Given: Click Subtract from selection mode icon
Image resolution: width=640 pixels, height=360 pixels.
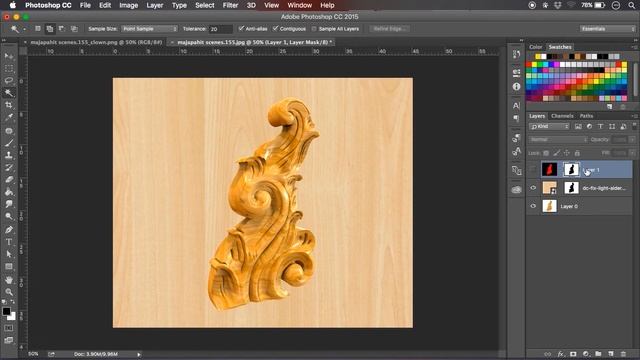Looking at the screenshot, I should (62, 29).
